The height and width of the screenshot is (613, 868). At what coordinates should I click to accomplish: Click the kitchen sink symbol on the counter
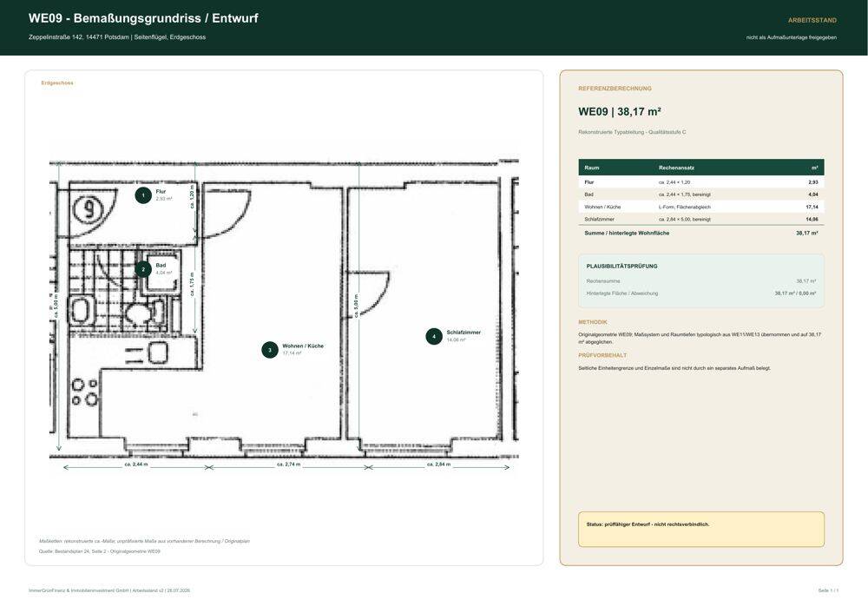[x=157, y=353]
